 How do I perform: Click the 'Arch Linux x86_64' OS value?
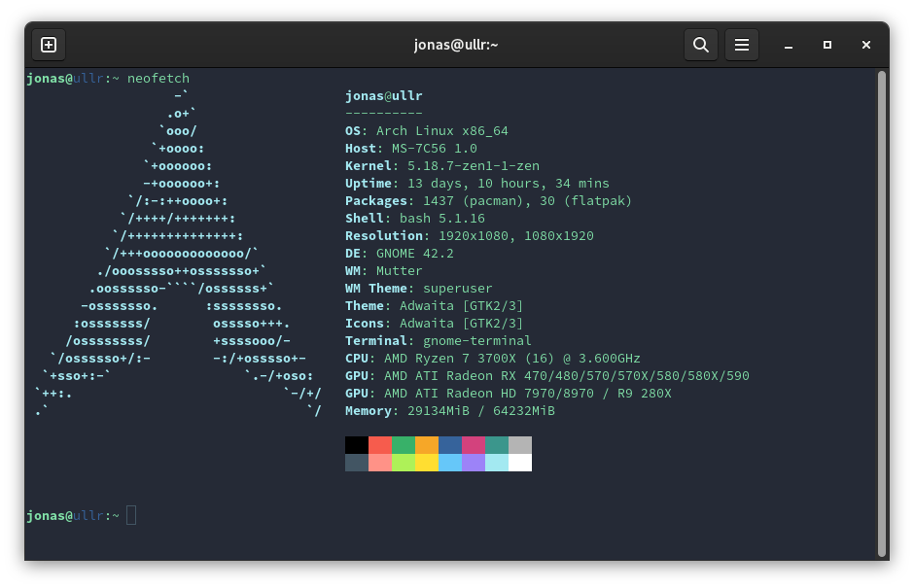tap(441, 130)
